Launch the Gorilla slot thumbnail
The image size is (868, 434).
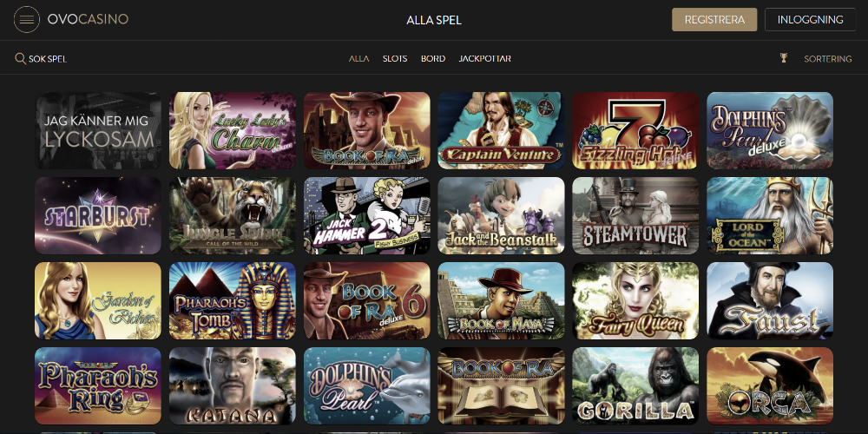coord(635,386)
